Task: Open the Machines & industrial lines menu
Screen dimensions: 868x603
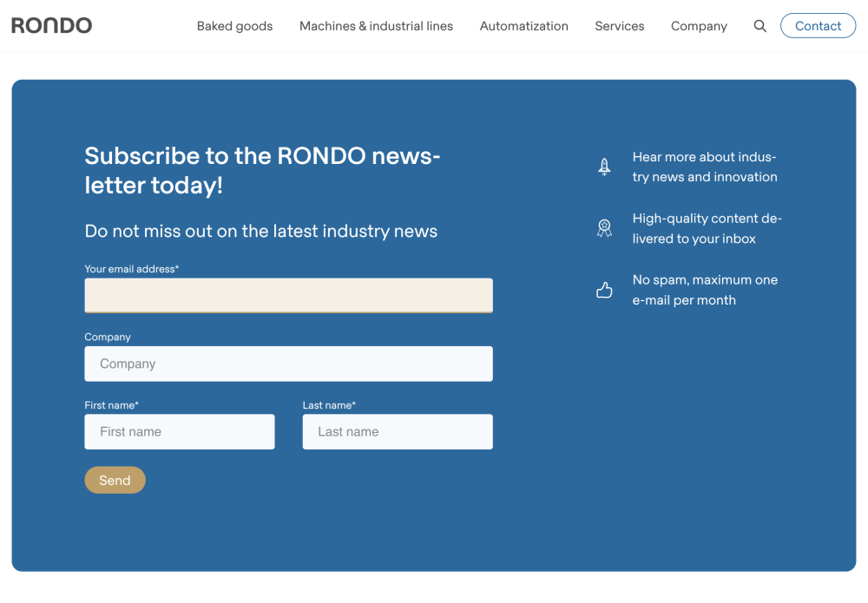Action: [x=376, y=26]
